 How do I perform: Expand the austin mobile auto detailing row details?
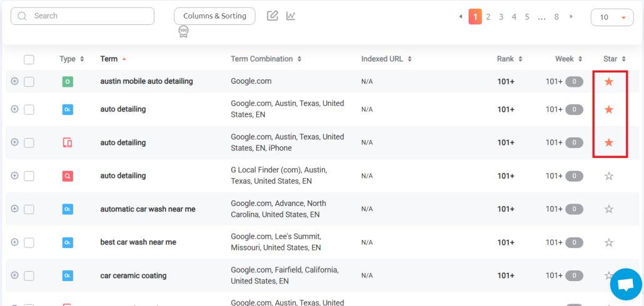point(14,81)
